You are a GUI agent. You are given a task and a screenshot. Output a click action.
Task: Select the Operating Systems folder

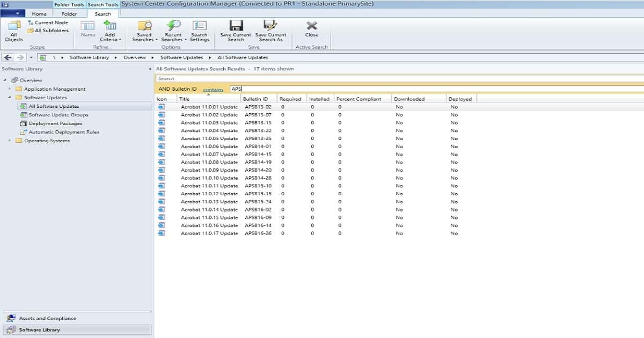pyautogui.click(x=47, y=141)
